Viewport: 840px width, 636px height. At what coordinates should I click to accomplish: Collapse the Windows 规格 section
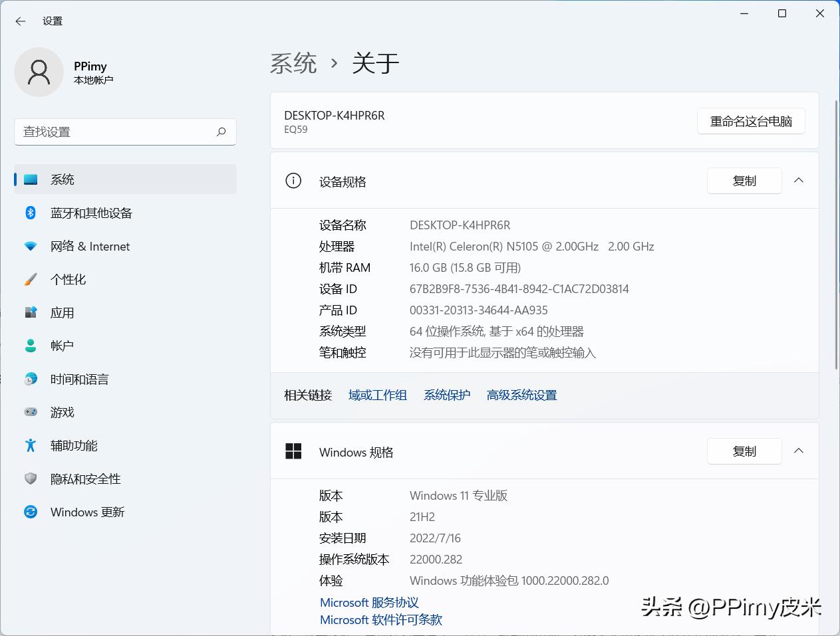pyautogui.click(x=799, y=451)
